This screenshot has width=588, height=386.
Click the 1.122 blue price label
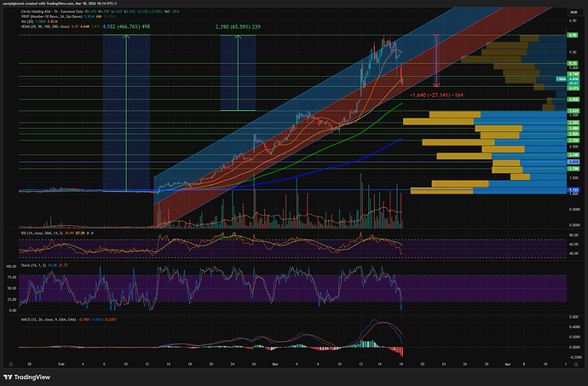click(x=574, y=189)
